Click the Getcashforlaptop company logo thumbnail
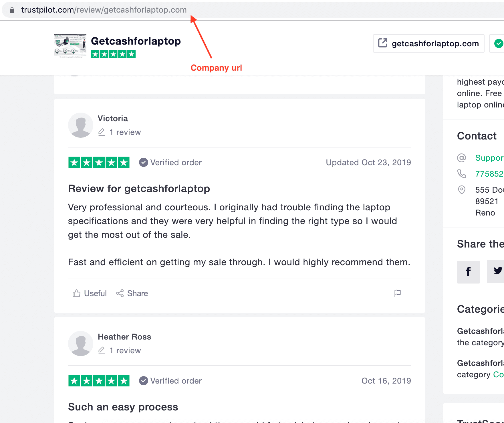The image size is (504, 423). [x=70, y=46]
